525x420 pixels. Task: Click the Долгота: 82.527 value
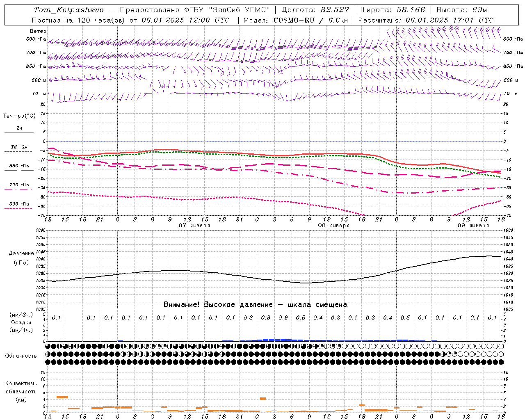[315, 10]
